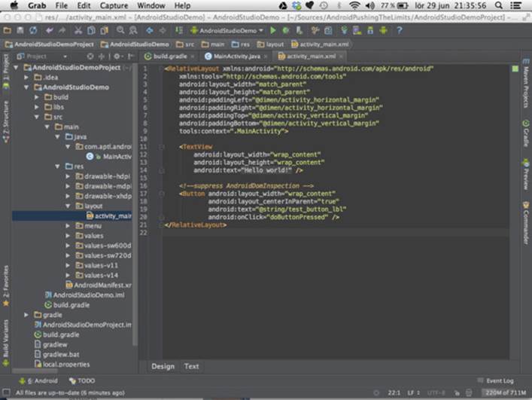
Task: Toggle the read-only lock icon in the status bar
Action: (x=457, y=393)
